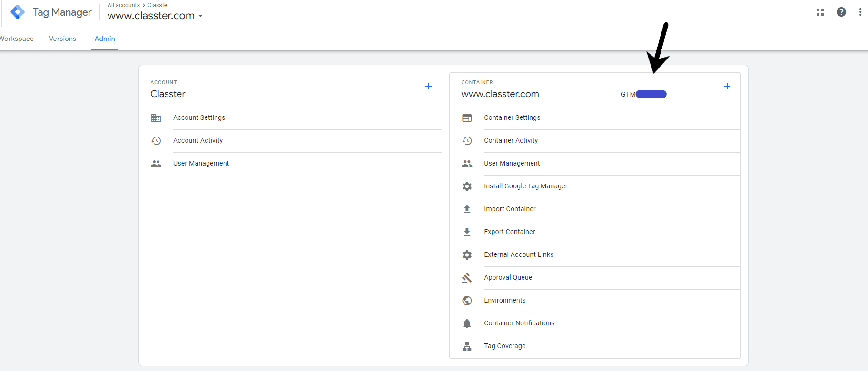This screenshot has width=868, height=371.
Task: Click the Container Activity history icon
Action: coord(467,141)
